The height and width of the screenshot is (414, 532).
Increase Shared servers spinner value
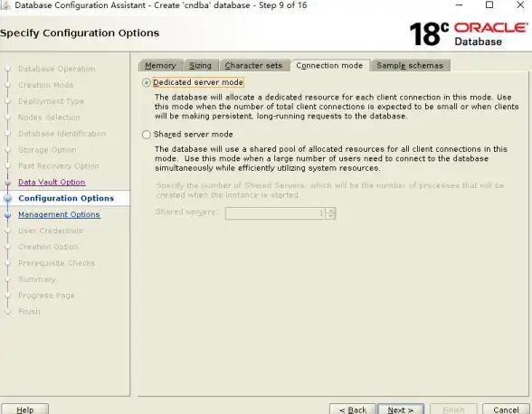(331, 211)
